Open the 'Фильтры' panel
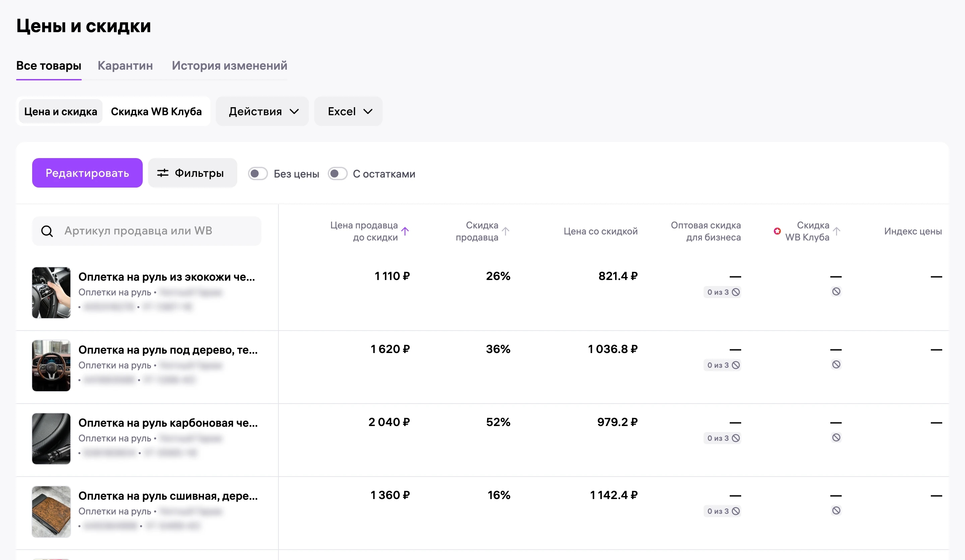 click(193, 173)
